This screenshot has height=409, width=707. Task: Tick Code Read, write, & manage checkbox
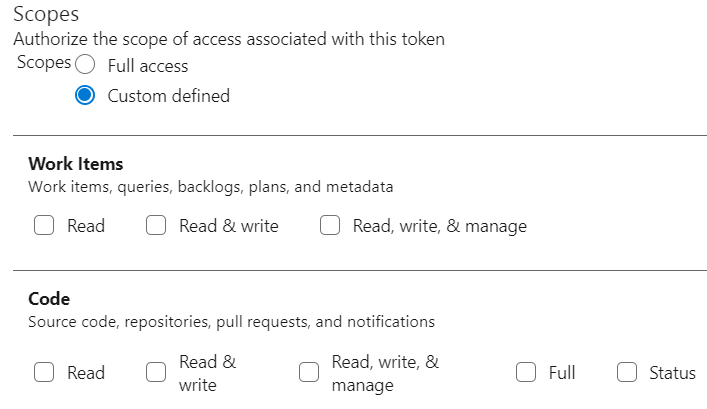(x=309, y=373)
